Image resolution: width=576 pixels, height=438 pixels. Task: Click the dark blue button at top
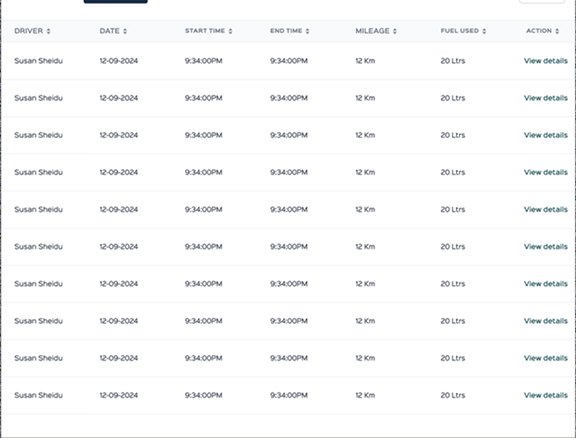coord(116,1)
